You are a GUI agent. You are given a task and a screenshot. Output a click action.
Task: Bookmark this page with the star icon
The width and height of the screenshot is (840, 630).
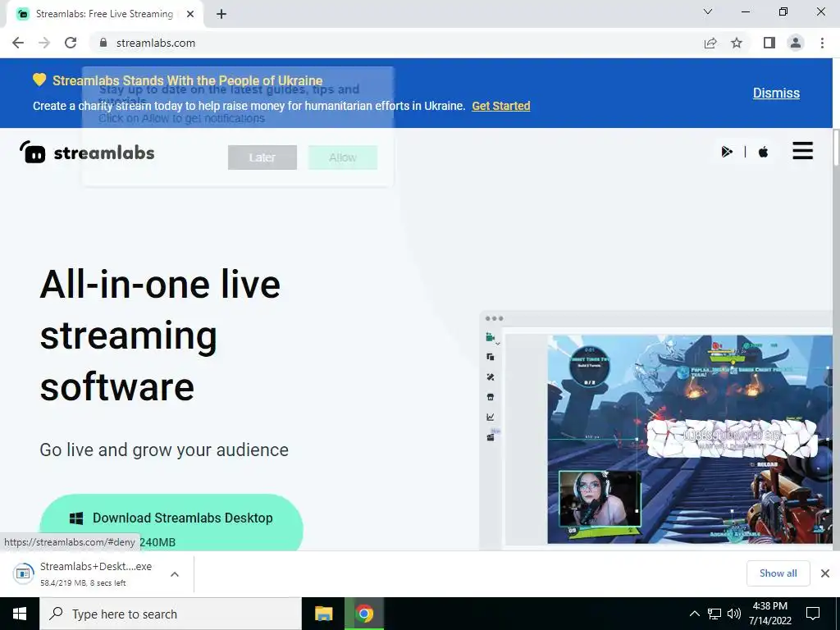tap(737, 43)
